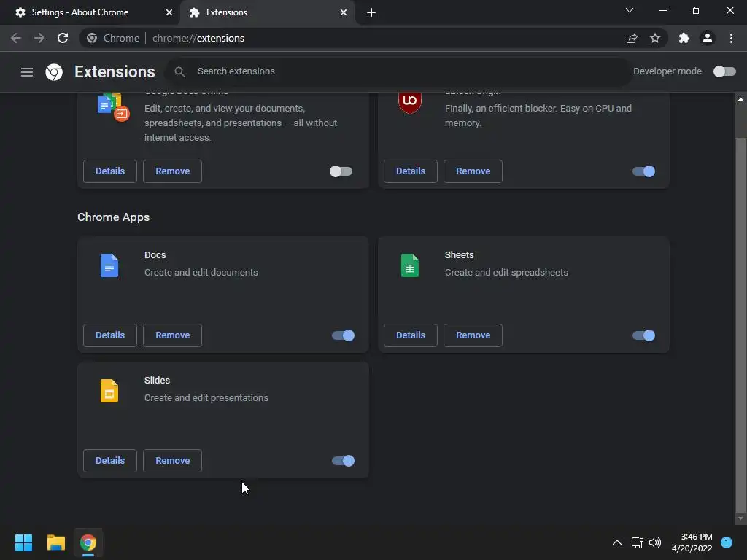This screenshot has width=747, height=560.
Task: Click the new tab plus button
Action: (371, 12)
